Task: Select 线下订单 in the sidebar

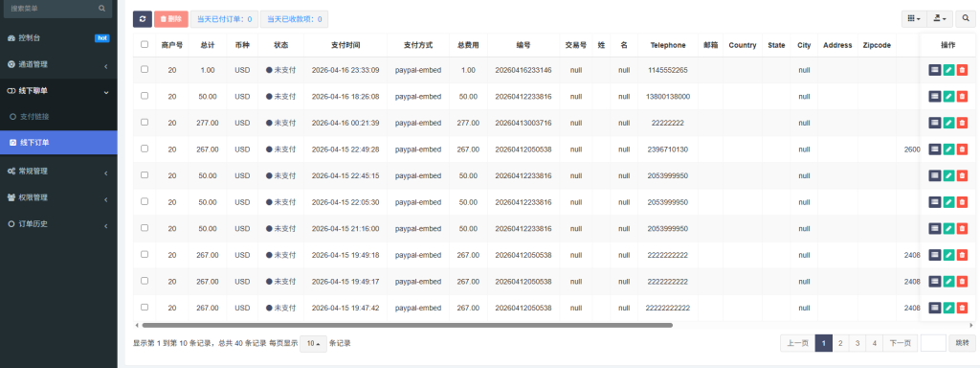Action: coord(58,143)
